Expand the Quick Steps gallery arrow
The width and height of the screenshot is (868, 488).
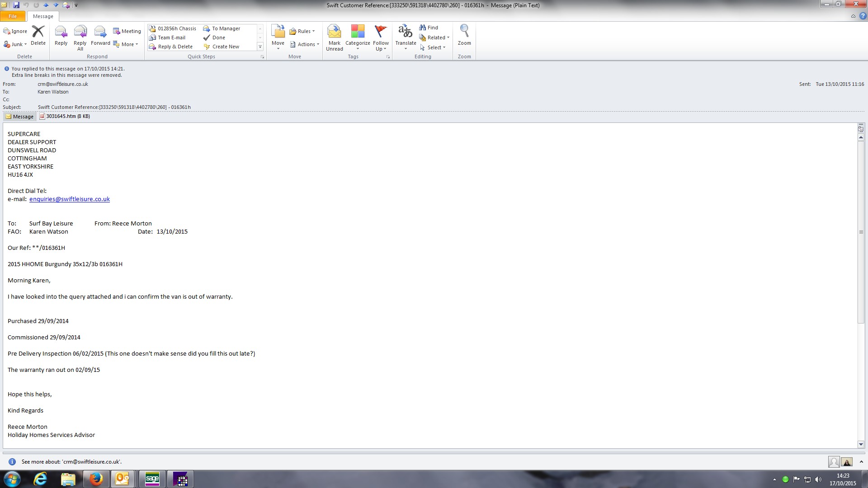click(x=260, y=47)
